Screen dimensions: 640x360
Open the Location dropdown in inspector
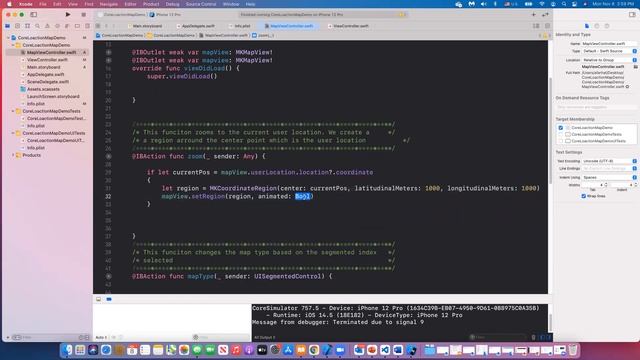[609, 60]
